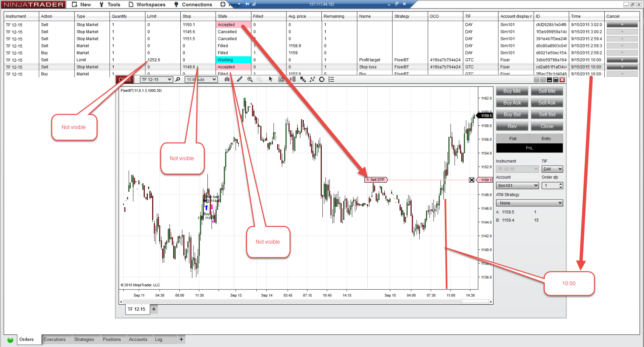
Task: Click the Rev button
Action: 512,126
